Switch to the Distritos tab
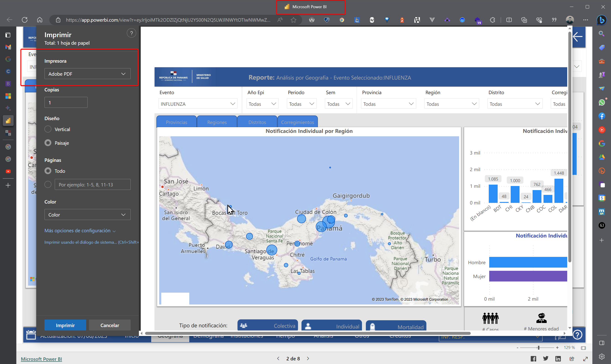Screen dimensions: 611x364 tap(257, 122)
